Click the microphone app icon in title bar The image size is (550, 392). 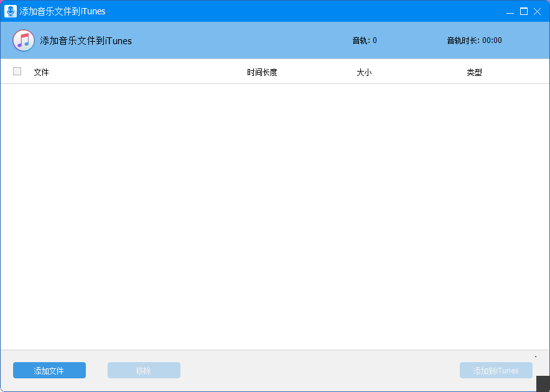(x=10, y=11)
